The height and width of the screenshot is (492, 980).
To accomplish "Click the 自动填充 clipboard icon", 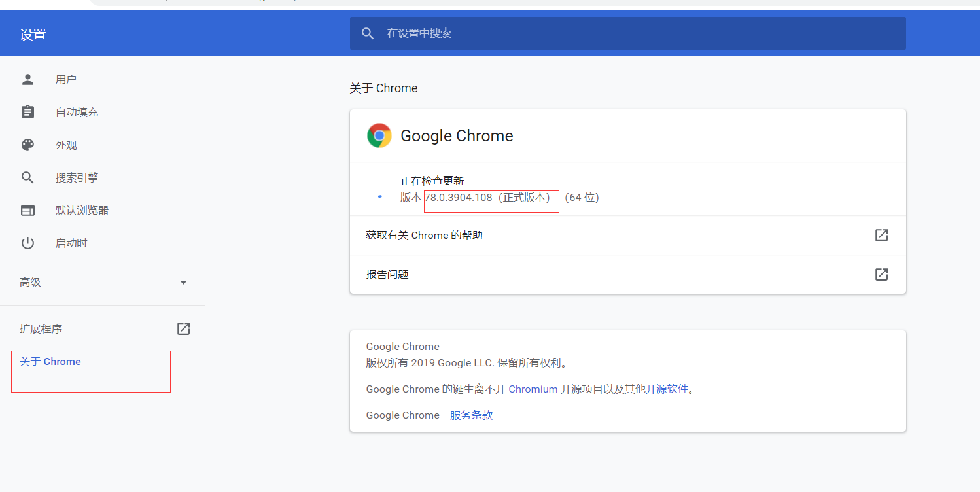I will (x=27, y=112).
